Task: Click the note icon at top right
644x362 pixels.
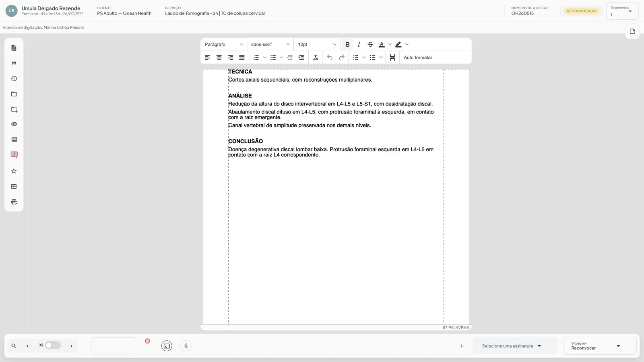Action: coord(632,31)
